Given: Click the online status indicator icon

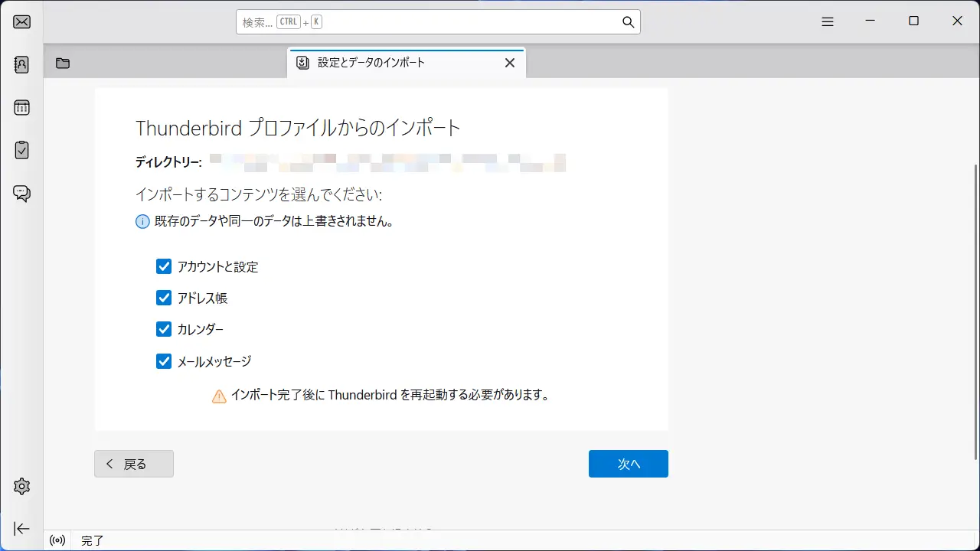Looking at the screenshot, I should tap(57, 540).
